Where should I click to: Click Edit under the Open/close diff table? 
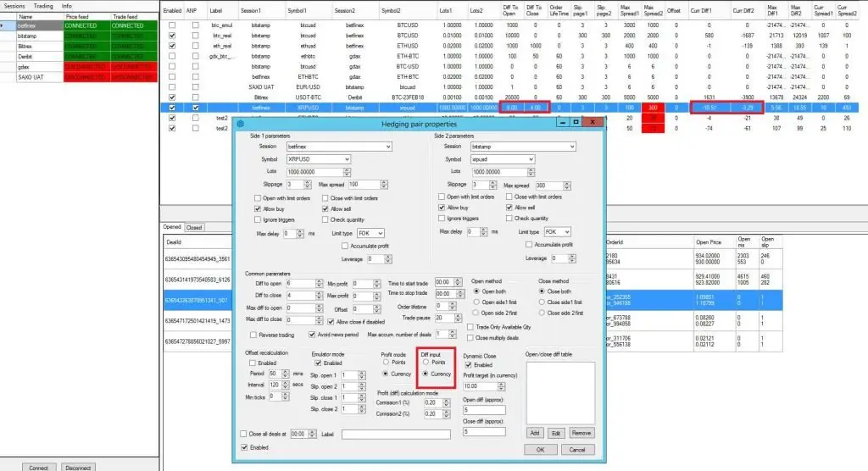[556, 433]
